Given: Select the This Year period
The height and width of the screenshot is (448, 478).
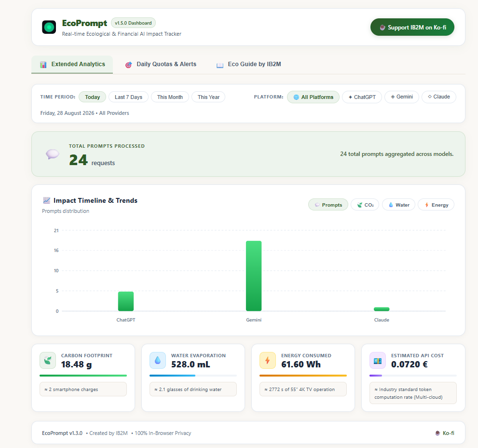Looking at the screenshot, I should click(x=208, y=97).
